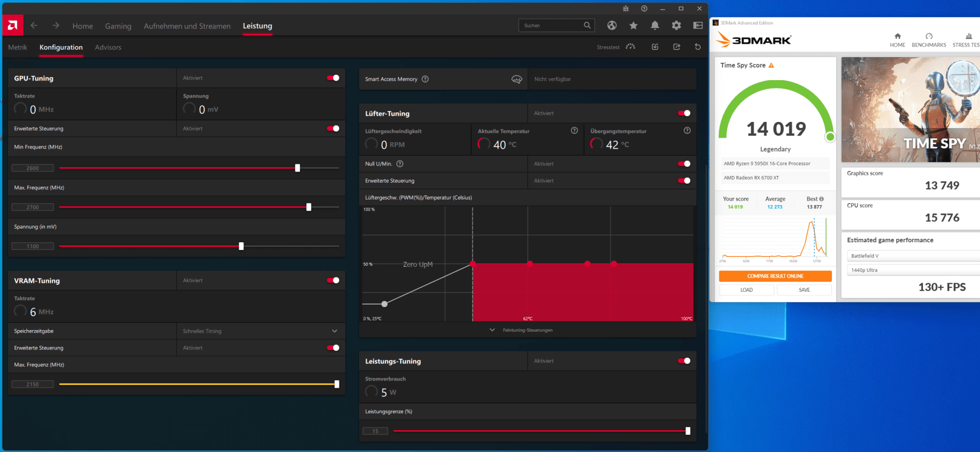The height and width of the screenshot is (452, 980).
Task: Toggle Lüfter-Tuning switch
Action: coord(684,113)
